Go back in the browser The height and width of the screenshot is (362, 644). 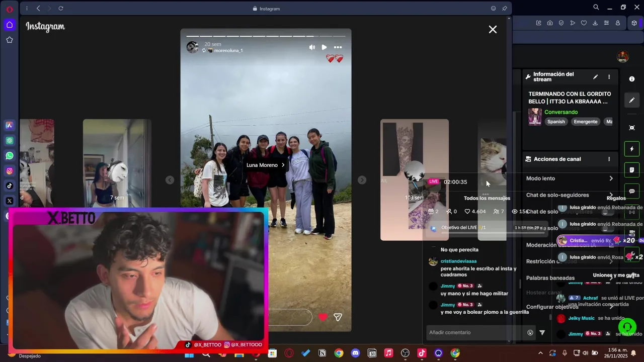point(38,9)
